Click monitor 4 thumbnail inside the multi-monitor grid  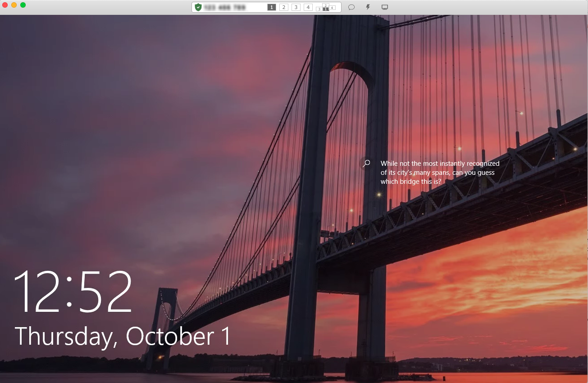pyautogui.click(x=332, y=7)
